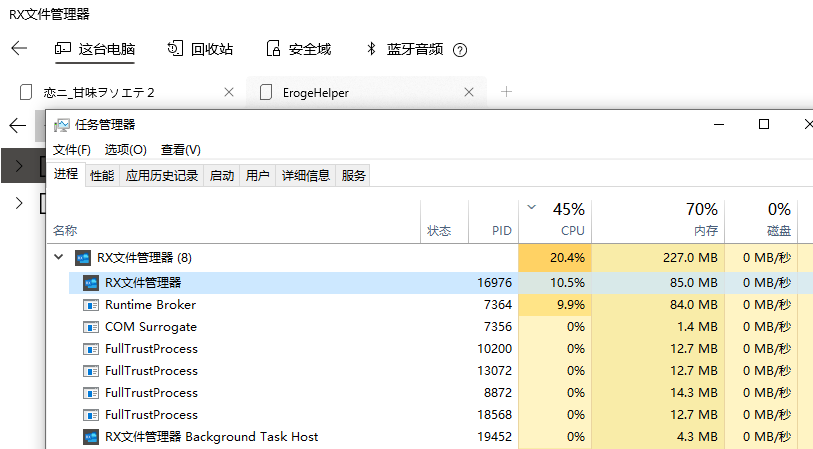
Task: Click icon of RX文件管理器 PID 16976
Action: pyautogui.click(x=91, y=283)
